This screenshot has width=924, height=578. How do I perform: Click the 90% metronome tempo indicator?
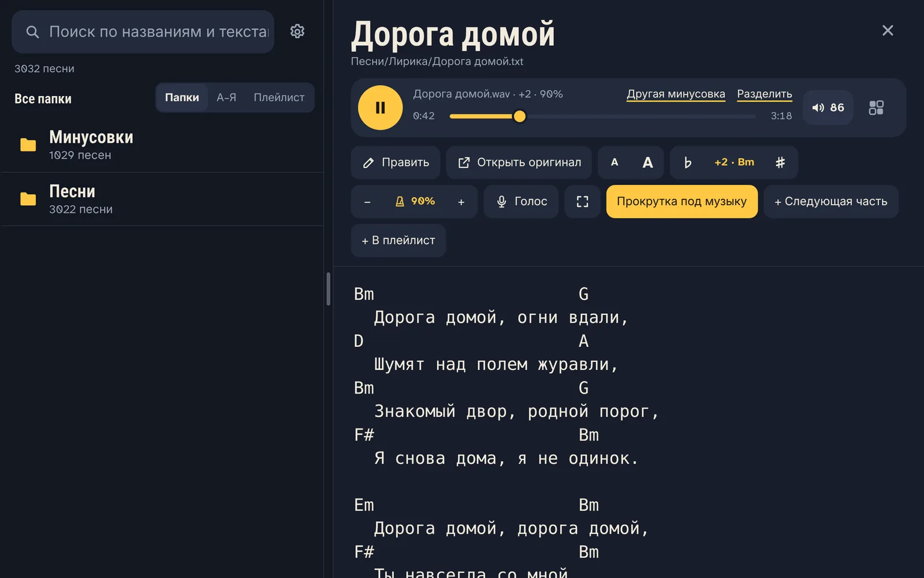[415, 201]
